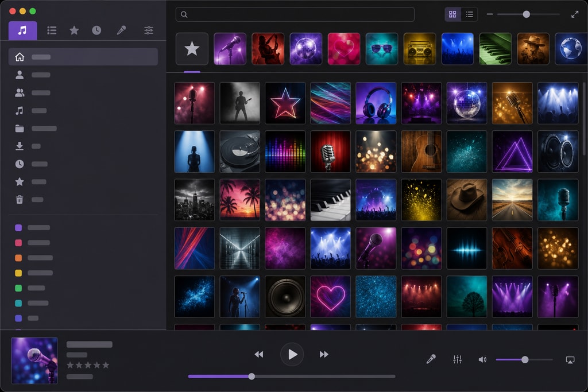
Task: Open the single-person artist sidebar item
Action: tap(20, 75)
